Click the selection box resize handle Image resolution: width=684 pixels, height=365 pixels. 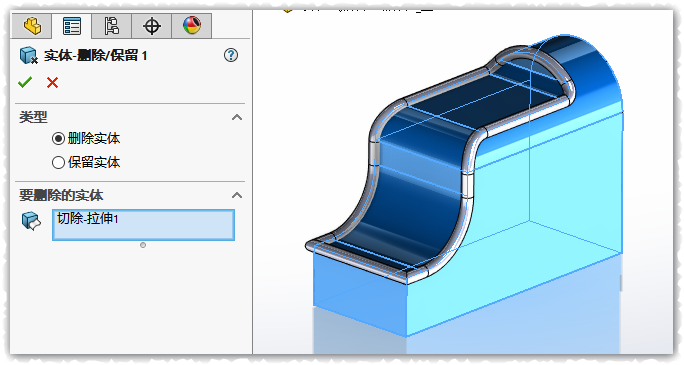[x=143, y=245]
